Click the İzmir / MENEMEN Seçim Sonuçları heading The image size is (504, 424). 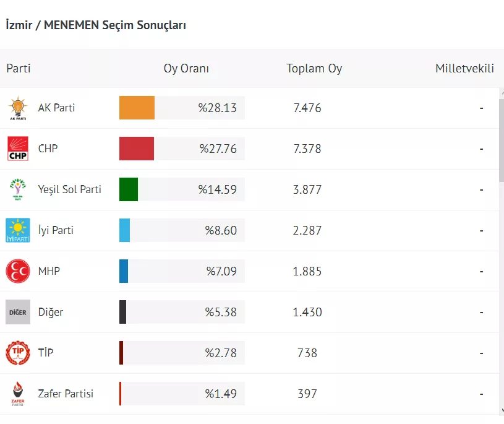(96, 25)
